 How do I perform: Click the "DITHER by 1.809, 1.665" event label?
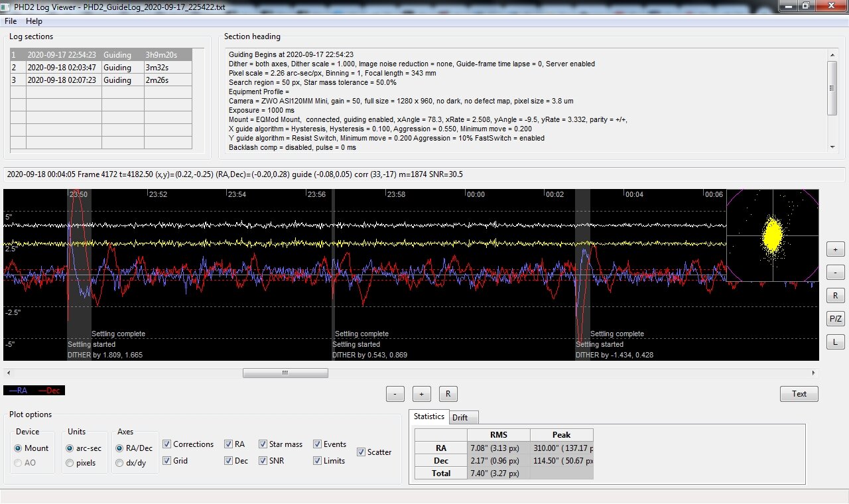pyautogui.click(x=105, y=355)
